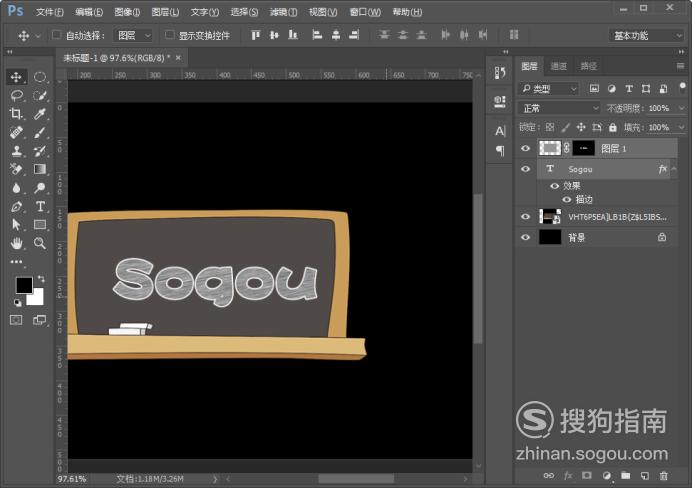Create a new layer

[645, 475]
